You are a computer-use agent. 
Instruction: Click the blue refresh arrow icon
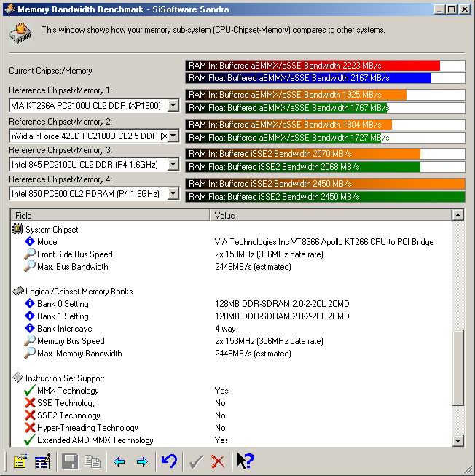(x=169, y=461)
